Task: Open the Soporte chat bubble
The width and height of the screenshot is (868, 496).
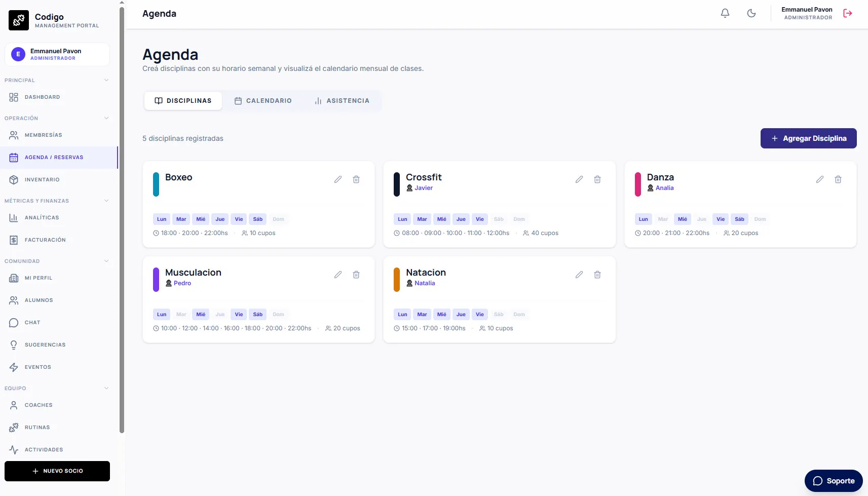Action: coord(834,481)
